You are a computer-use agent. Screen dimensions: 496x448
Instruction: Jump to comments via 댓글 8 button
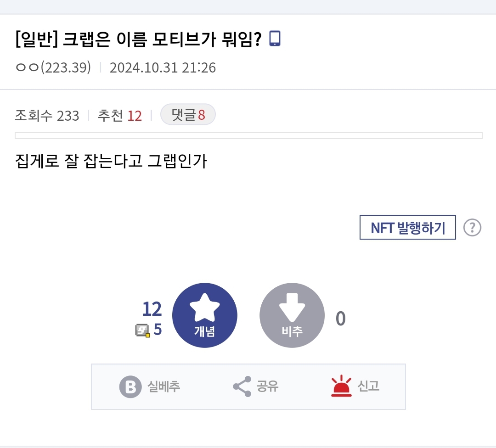pos(188,114)
